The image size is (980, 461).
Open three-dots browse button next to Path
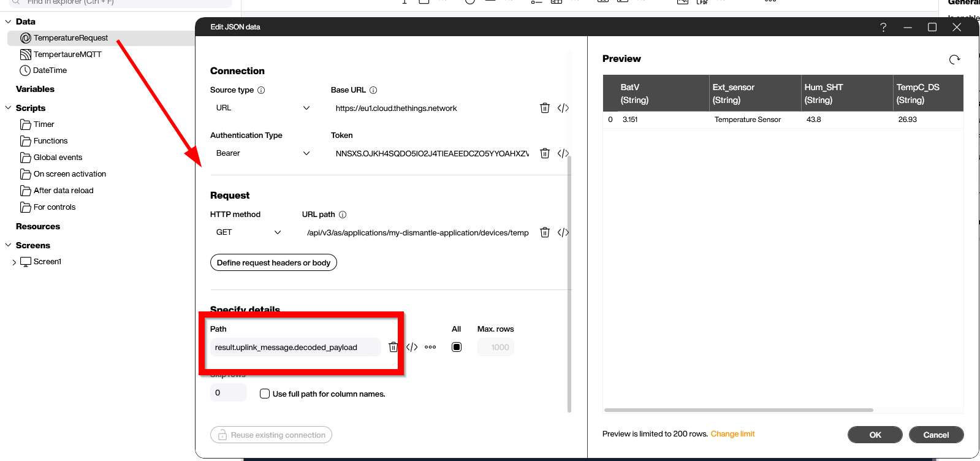click(430, 347)
